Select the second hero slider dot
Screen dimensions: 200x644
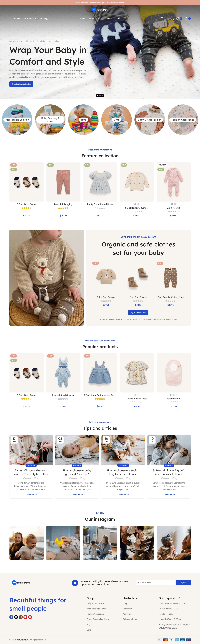point(100,96)
